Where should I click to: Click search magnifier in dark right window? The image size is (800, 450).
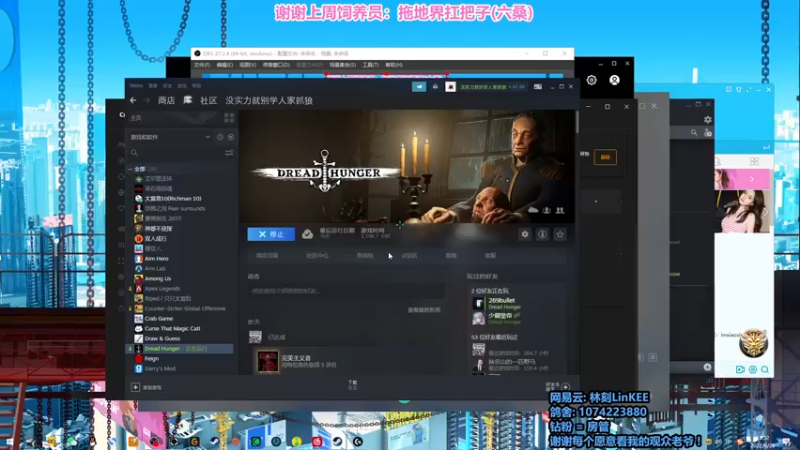(694, 133)
